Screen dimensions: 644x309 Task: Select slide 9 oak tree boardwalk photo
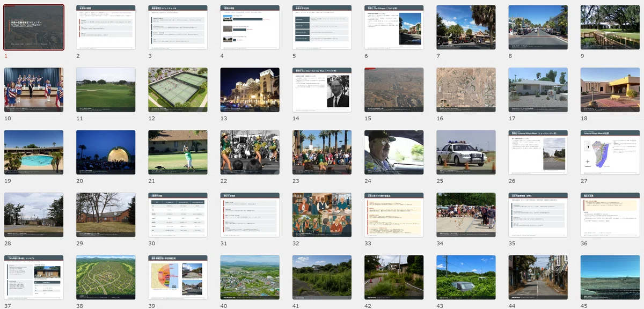tap(610, 27)
